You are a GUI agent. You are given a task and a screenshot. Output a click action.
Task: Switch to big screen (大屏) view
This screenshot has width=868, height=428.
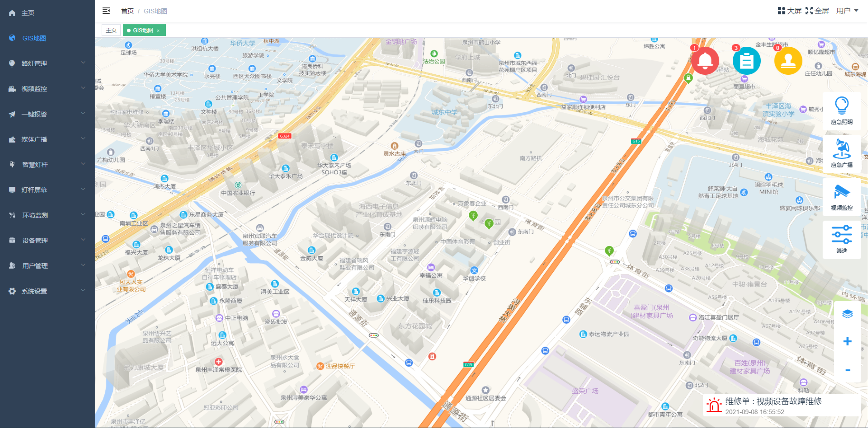tap(790, 11)
